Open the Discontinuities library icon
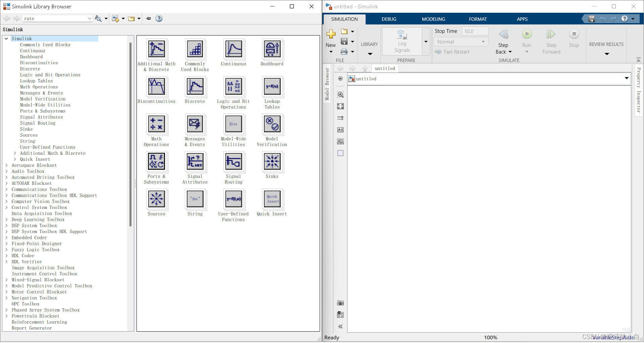This screenshot has height=343, width=644. (157, 87)
